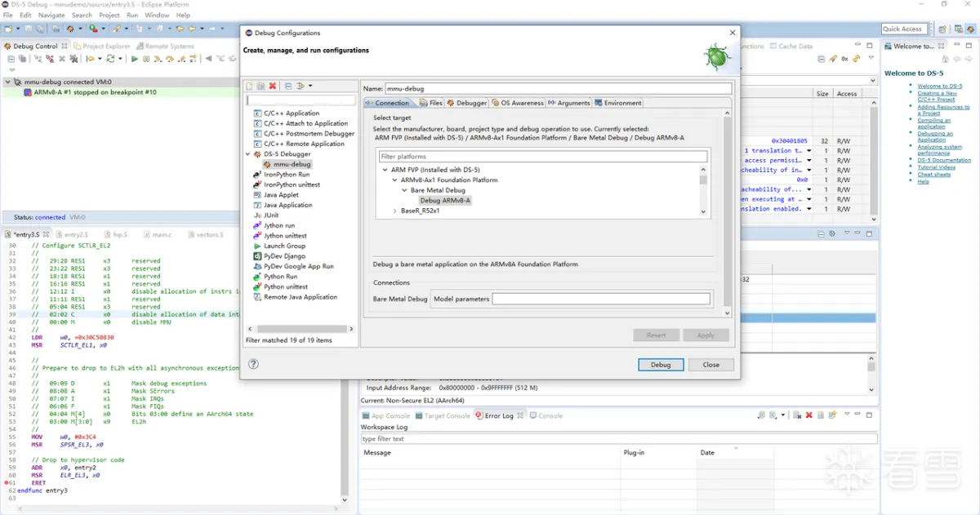The image size is (980, 515).
Task: Click the Step Over Source Line icon
Action: point(170,59)
